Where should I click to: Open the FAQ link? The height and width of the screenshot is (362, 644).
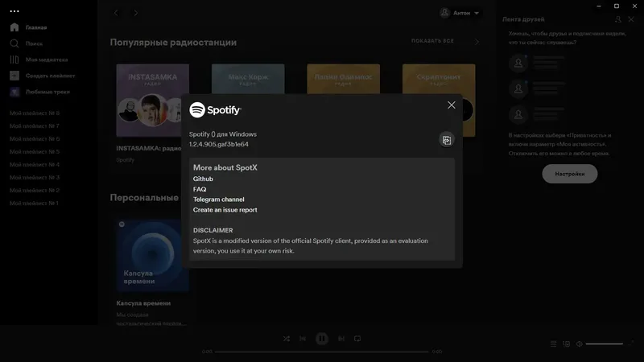coord(200,189)
